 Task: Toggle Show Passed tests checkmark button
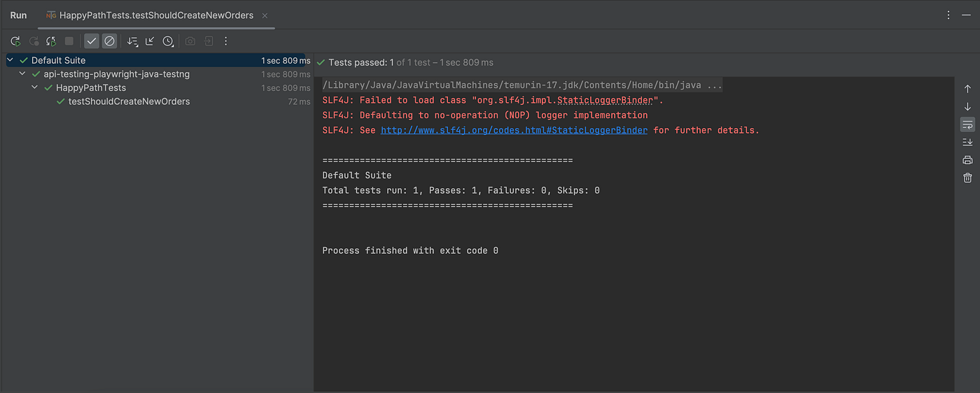(x=92, y=41)
